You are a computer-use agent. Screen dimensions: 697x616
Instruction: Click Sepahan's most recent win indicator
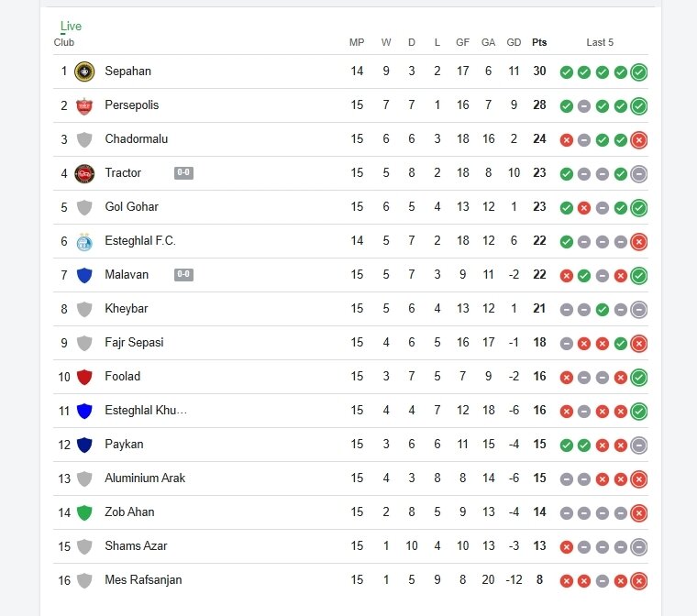(639, 72)
